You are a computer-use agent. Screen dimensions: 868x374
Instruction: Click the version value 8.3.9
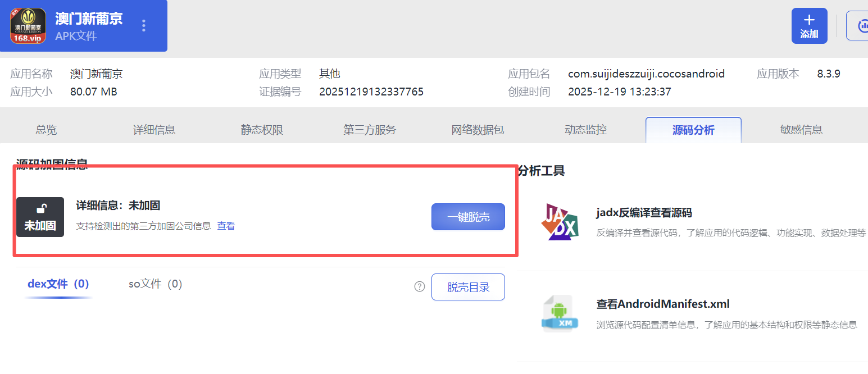(829, 74)
